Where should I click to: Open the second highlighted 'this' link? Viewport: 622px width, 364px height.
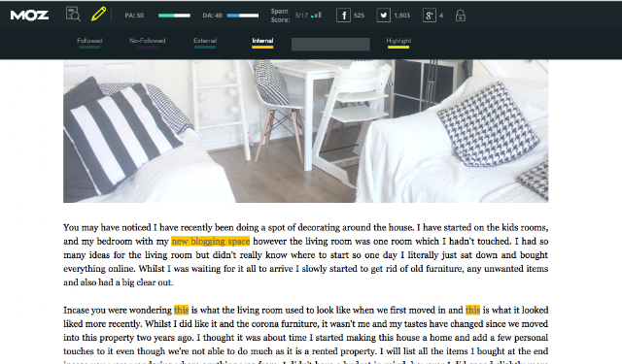click(473, 310)
